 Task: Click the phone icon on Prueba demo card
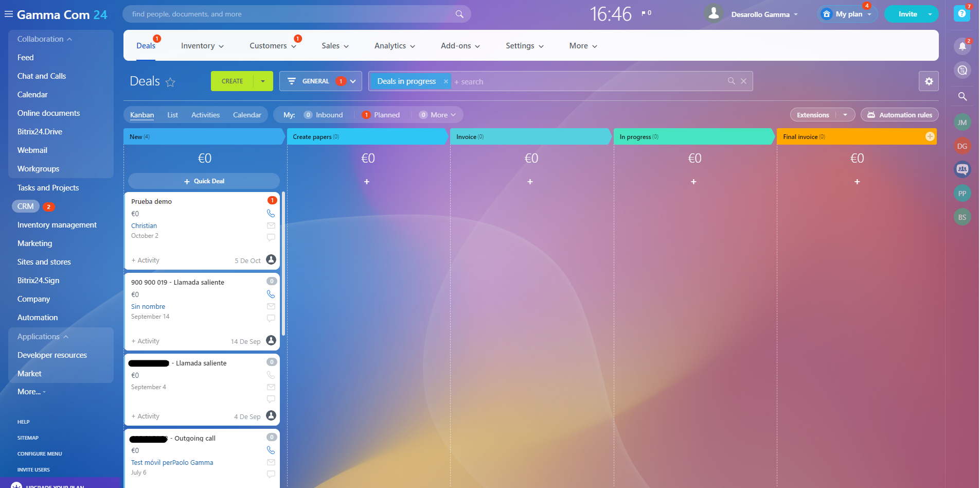tap(271, 213)
